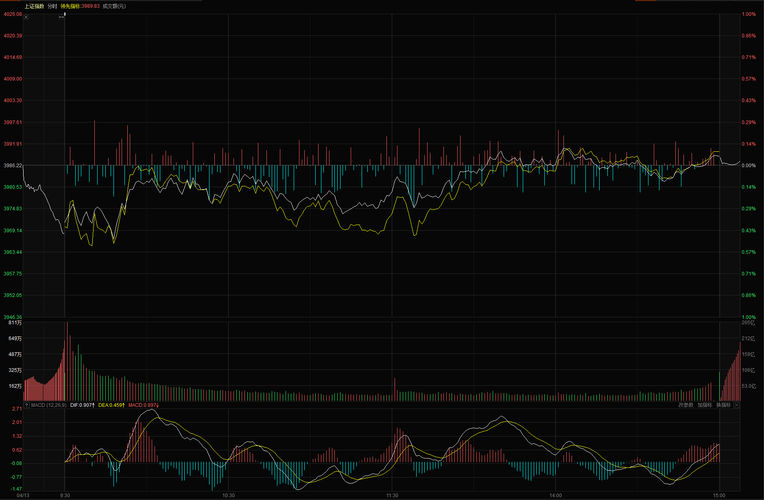The image size is (764, 500).
Task: Click the -1.47 MACD axis bottom value
Action: 16,489
